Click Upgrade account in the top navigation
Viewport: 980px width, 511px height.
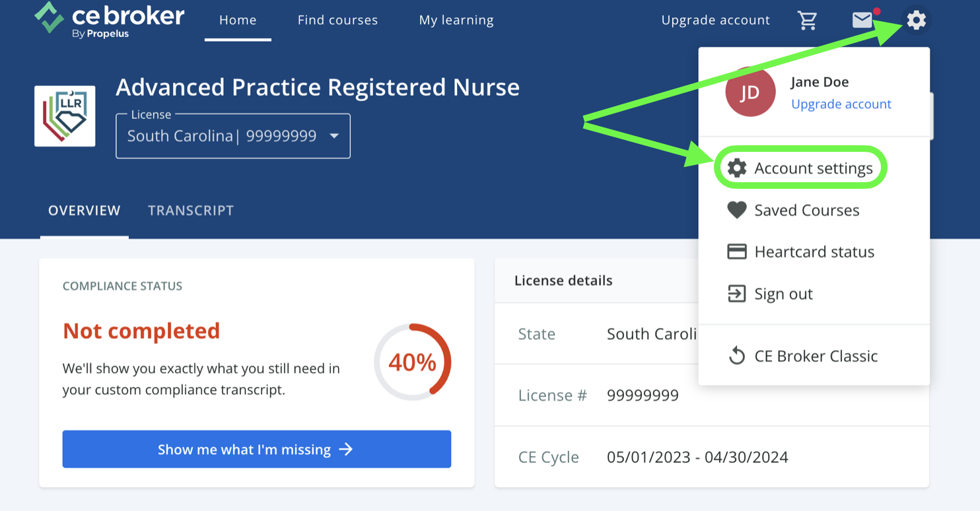coord(716,20)
